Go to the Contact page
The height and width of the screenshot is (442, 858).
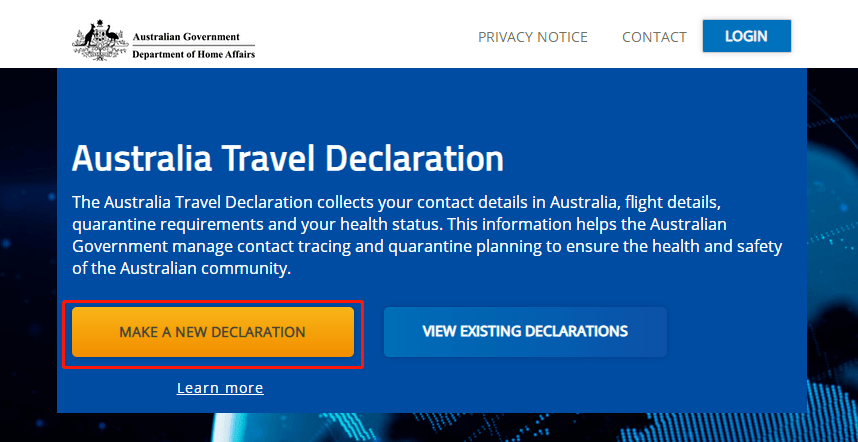(654, 37)
